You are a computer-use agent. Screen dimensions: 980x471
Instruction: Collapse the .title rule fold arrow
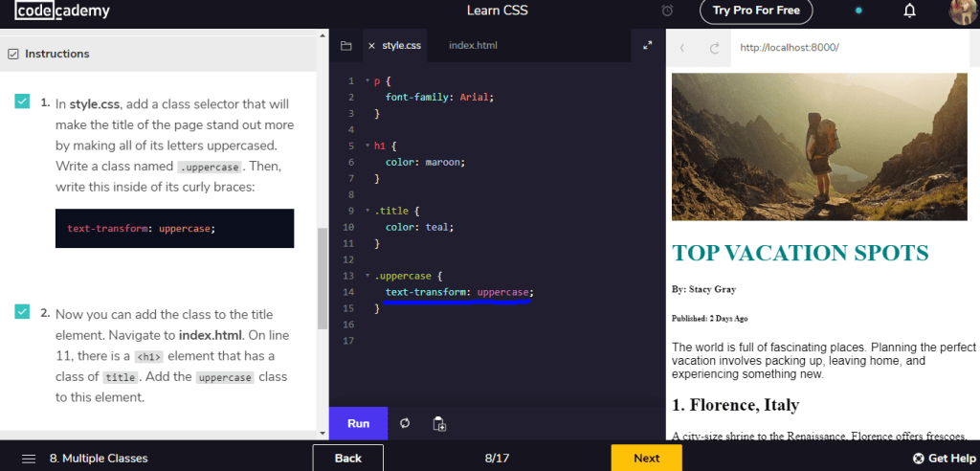point(367,211)
